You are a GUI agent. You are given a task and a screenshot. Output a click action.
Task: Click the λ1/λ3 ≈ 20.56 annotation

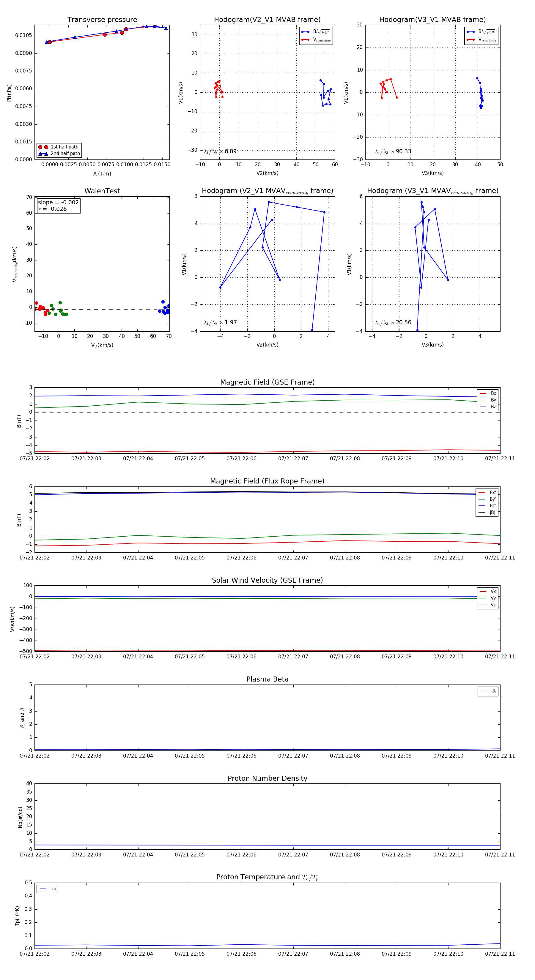(393, 323)
